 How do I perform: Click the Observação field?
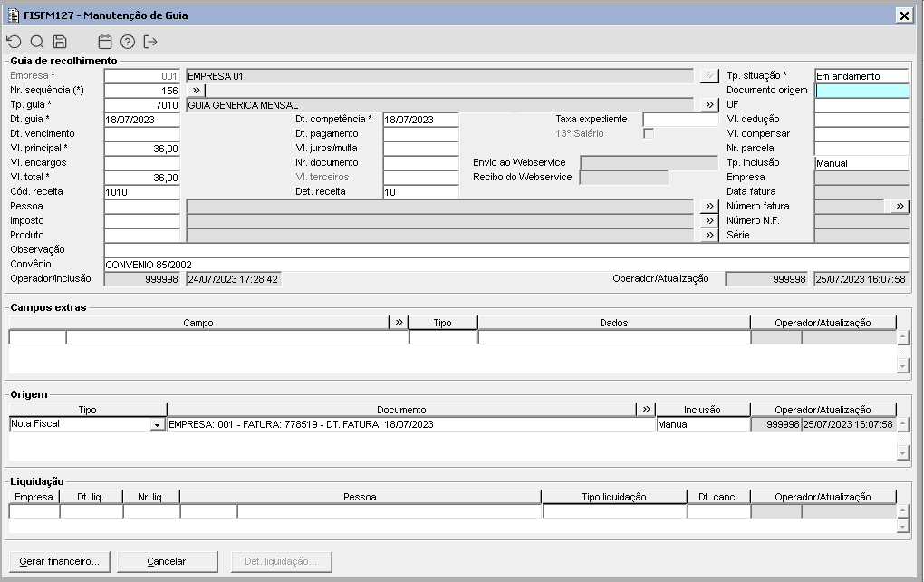click(506, 250)
